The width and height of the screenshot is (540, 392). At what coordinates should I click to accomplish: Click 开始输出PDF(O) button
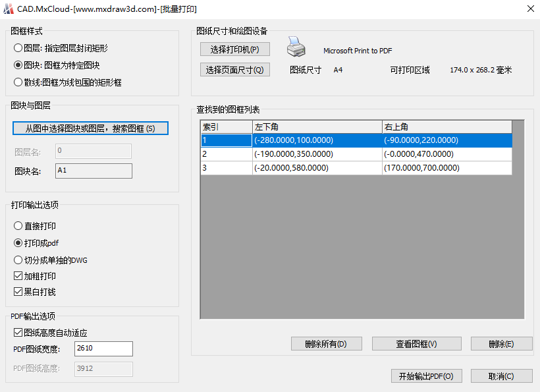426,376
